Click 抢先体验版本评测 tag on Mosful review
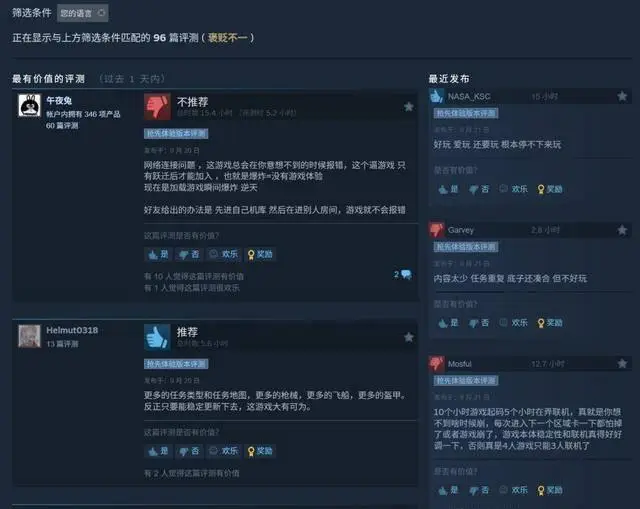The width and height of the screenshot is (640, 509). (466, 381)
